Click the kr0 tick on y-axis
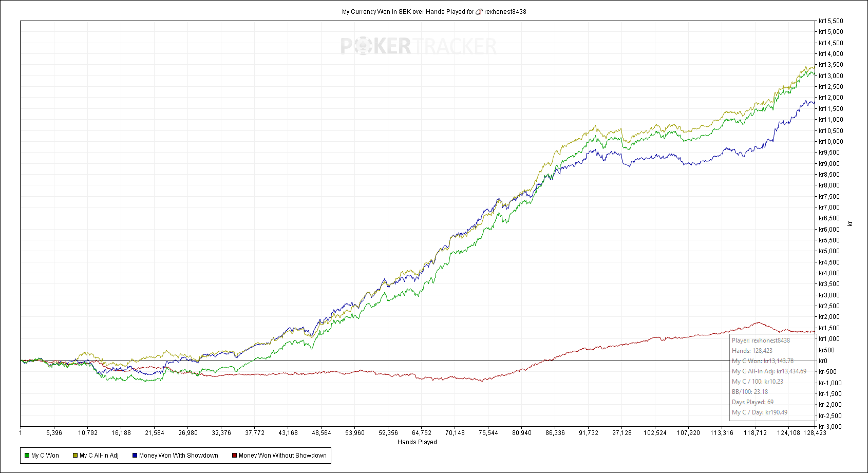The width and height of the screenshot is (868, 473). pos(823,361)
